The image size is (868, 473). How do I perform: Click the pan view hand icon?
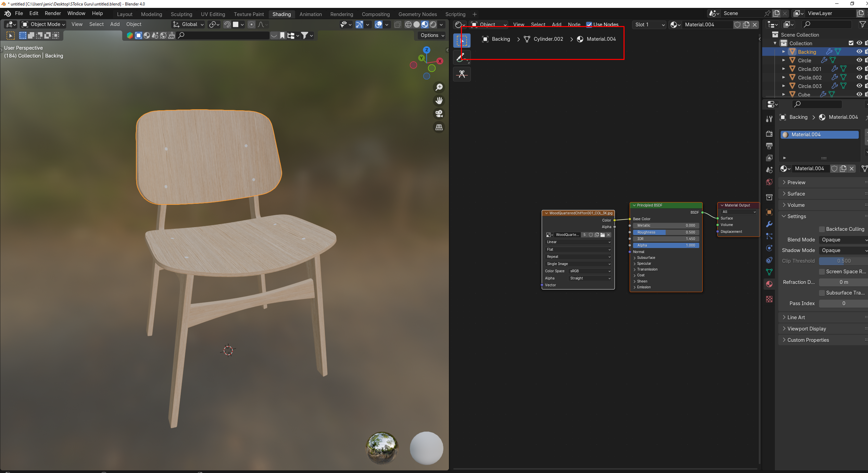pos(439,100)
